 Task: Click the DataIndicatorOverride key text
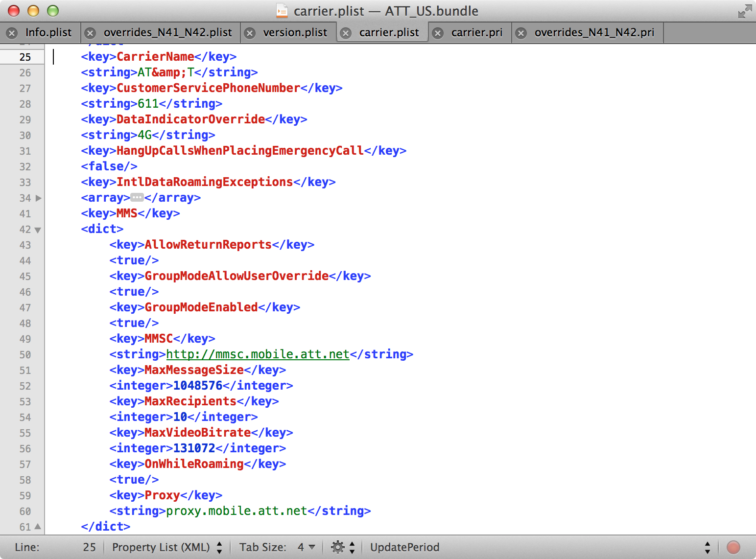click(190, 119)
